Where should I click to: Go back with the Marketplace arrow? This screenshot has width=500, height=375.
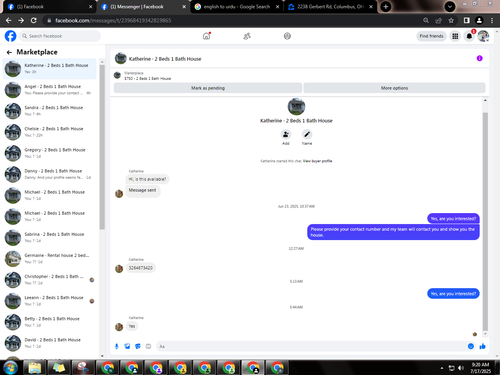(x=9, y=52)
